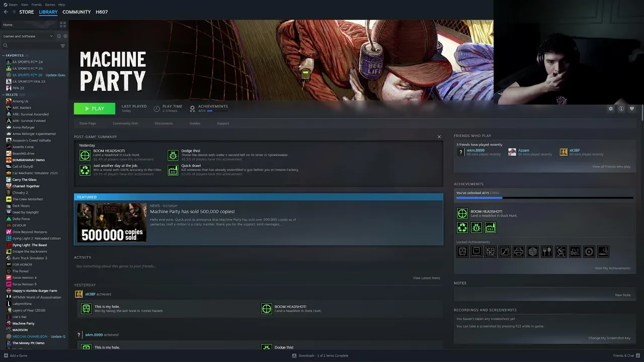Click the Add a Game plus icon

[5, 355]
